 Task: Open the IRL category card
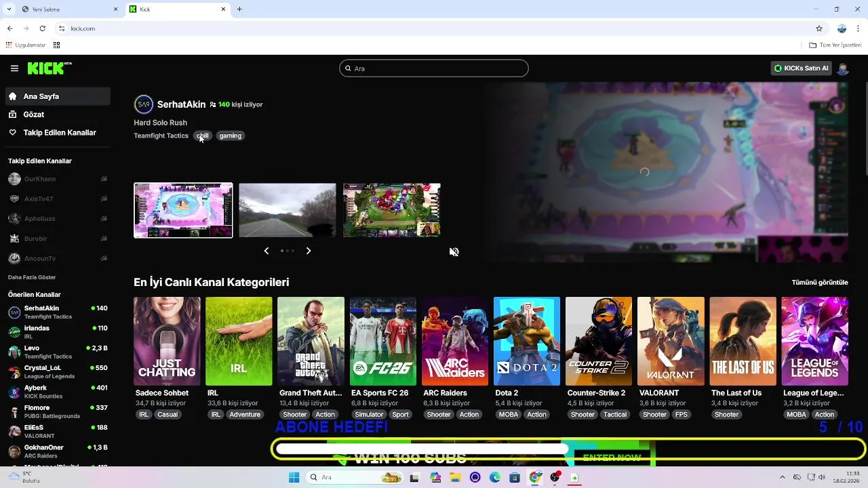click(x=239, y=341)
